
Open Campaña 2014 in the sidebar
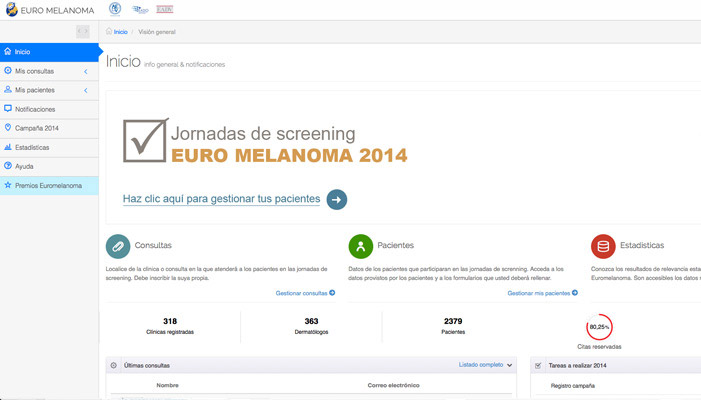49,128
